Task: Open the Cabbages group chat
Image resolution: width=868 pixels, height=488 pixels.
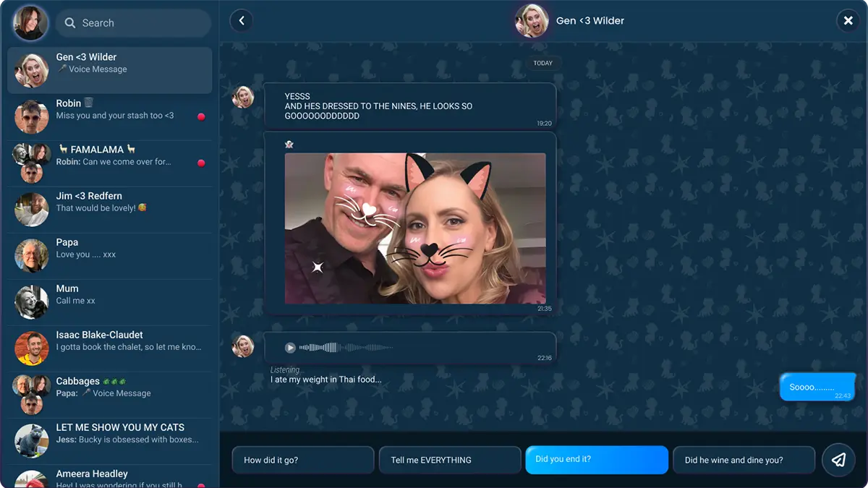Action: pyautogui.click(x=110, y=394)
